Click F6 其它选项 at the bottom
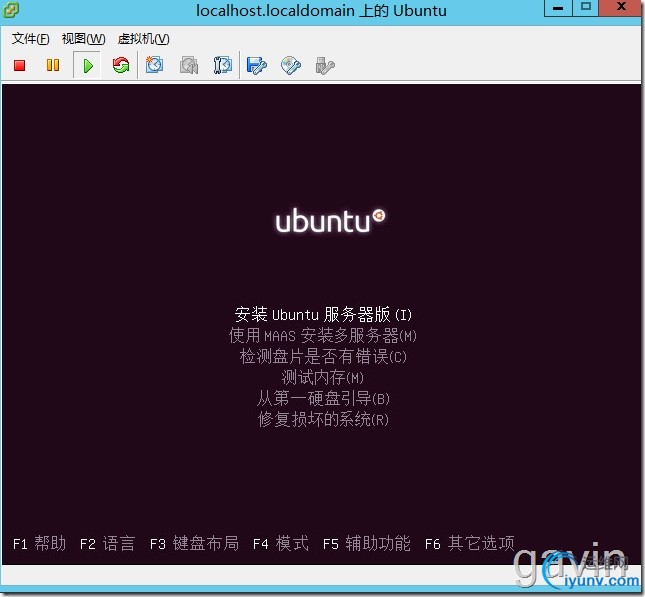 [470, 544]
